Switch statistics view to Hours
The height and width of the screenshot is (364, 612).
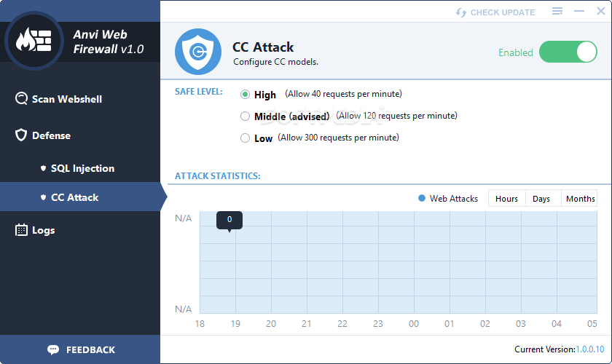coord(506,199)
